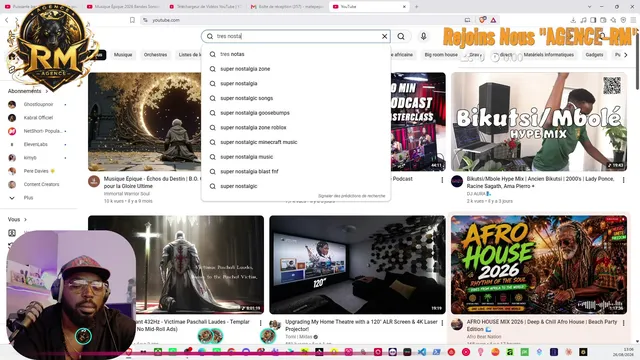This screenshot has height=360, width=640.
Task: Open the browser hamburger menu
Action: [633, 20]
